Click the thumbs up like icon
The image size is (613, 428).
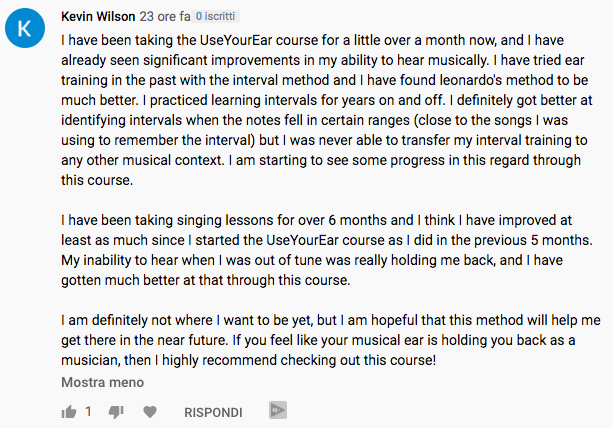[69, 411]
